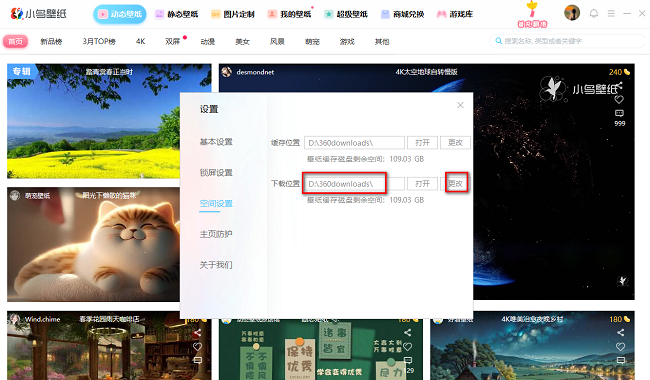
Task: Click the desmondnet author avatar
Action: click(x=226, y=72)
